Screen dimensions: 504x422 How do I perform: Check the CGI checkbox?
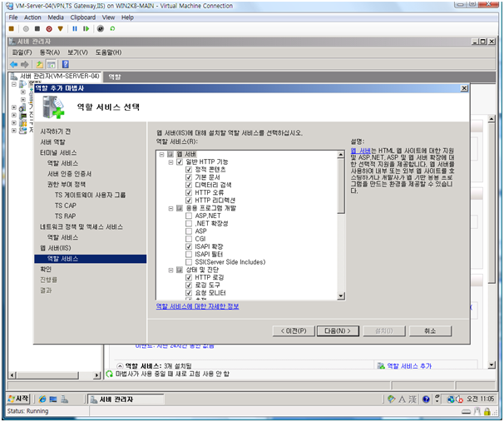[x=189, y=239]
